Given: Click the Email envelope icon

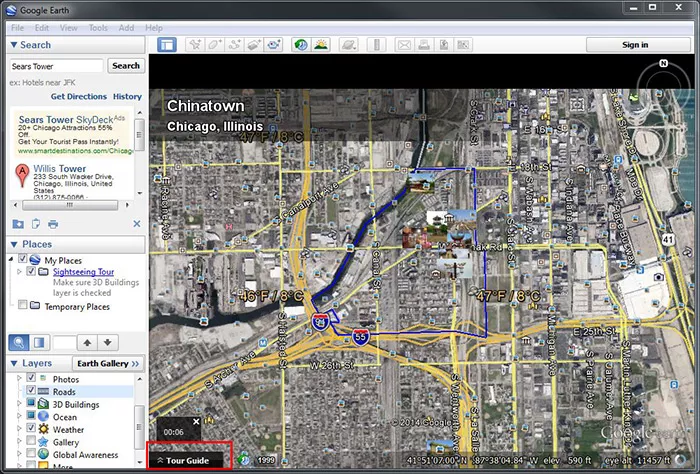Looking at the screenshot, I should (x=404, y=45).
